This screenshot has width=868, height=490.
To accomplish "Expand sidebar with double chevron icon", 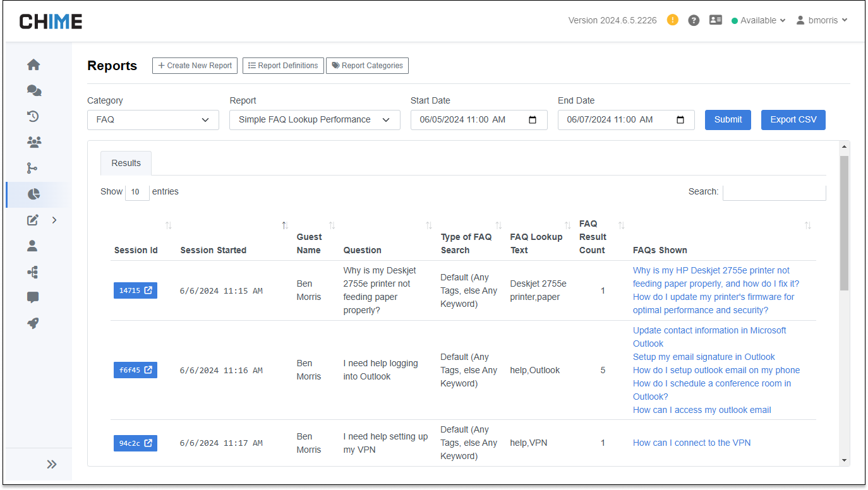I will tap(52, 464).
